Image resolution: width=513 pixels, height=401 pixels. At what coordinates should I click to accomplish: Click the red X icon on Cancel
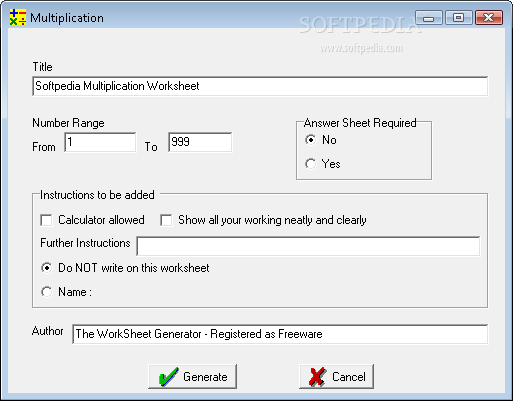(317, 377)
